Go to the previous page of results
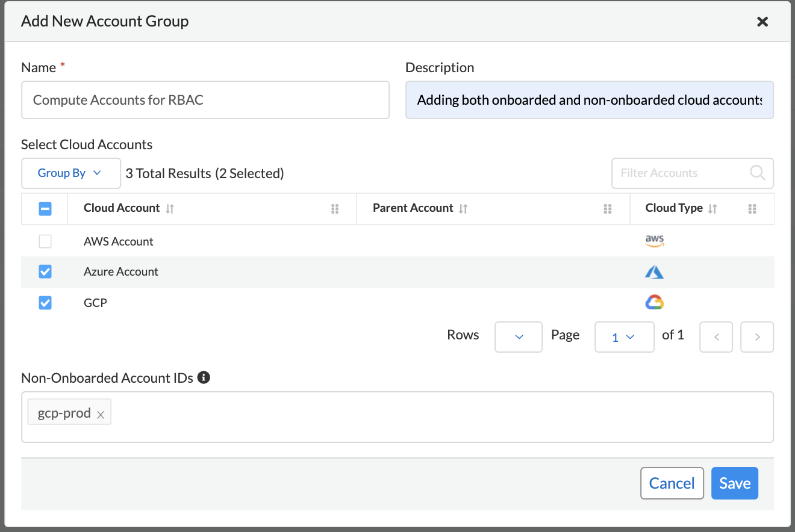The image size is (795, 532). pyautogui.click(x=716, y=337)
